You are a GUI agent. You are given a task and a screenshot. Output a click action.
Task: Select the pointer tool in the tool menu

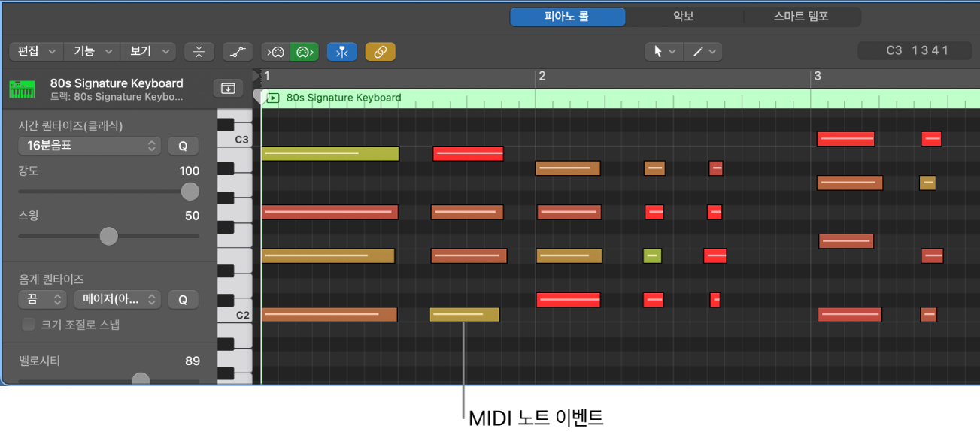click(658, 51)
